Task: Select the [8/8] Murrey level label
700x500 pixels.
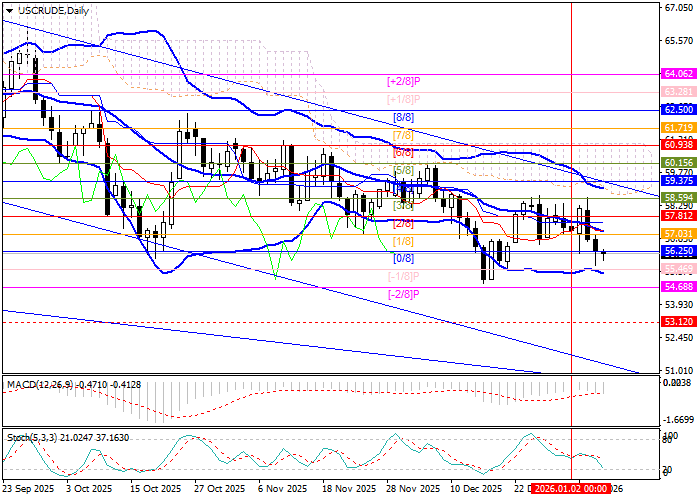Action: point(403,116)
